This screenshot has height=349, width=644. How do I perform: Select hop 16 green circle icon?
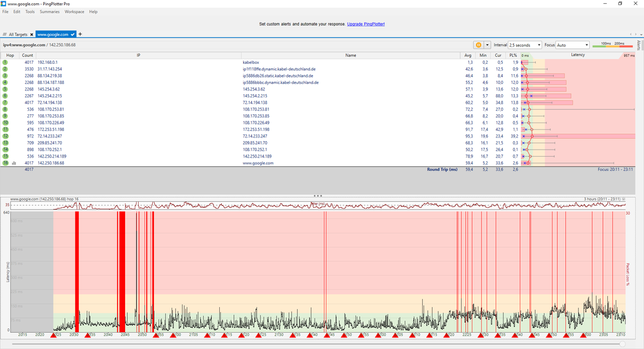click(x=5, y=163)
